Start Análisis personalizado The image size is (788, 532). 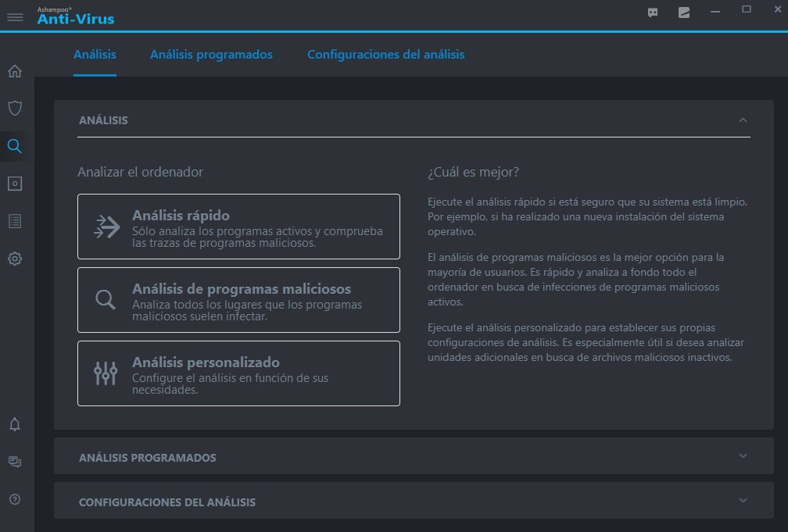238,373
